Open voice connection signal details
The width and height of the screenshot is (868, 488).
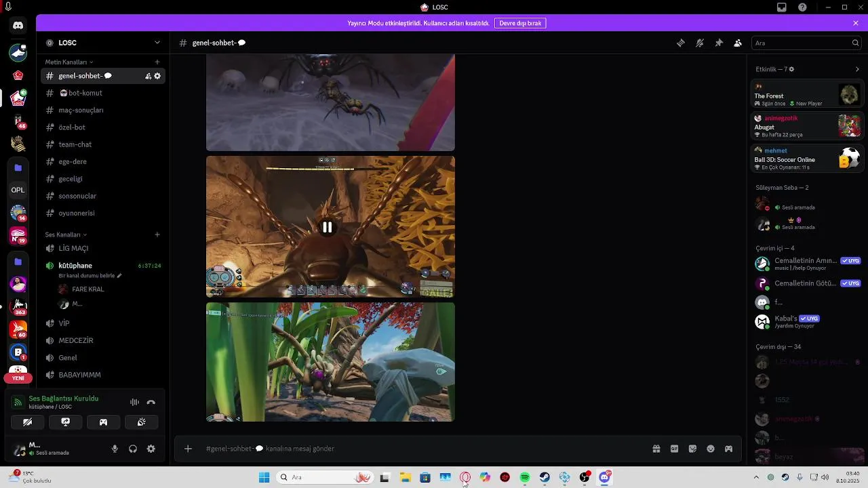18,403
